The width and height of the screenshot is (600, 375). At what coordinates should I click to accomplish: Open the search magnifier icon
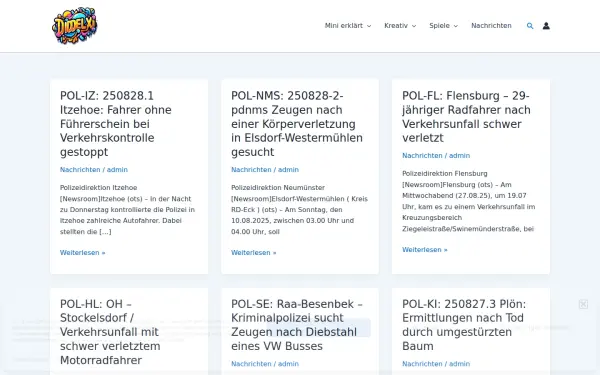(530, 26)
